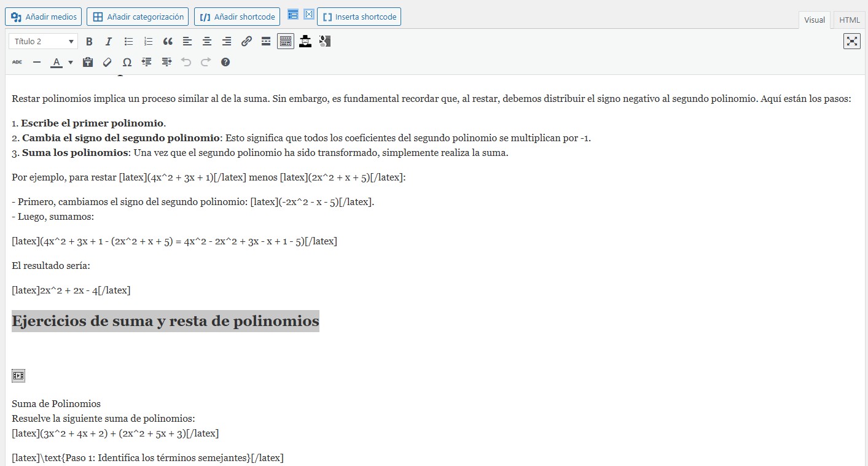Click the blue list layout icon
The height and width of the screenshot is (466, 868).
(x=293, y=14)
